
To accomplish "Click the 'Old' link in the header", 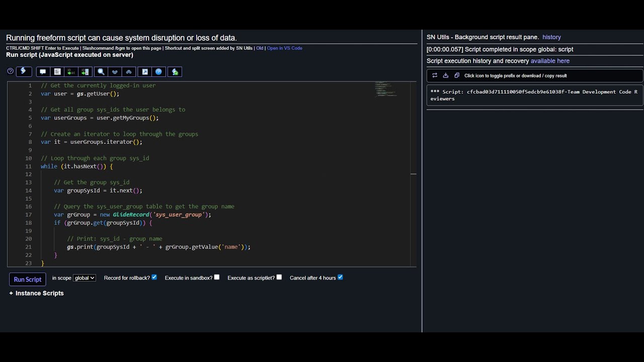I will (x=260, y=48).
